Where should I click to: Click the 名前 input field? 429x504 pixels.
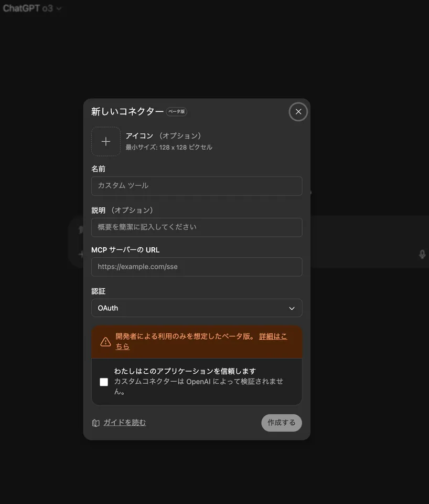[197, 186]
